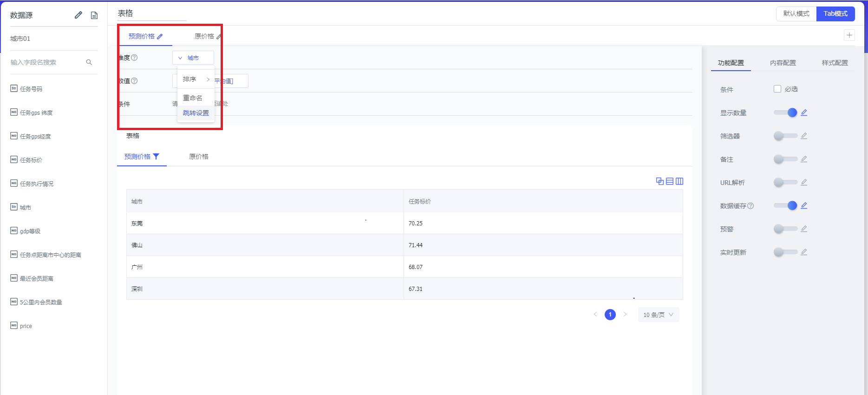Image resolution: width=868 pixels, height=395 pixels.
Task: Toggle the 筛选器 switch
Action: pos(785,136)
